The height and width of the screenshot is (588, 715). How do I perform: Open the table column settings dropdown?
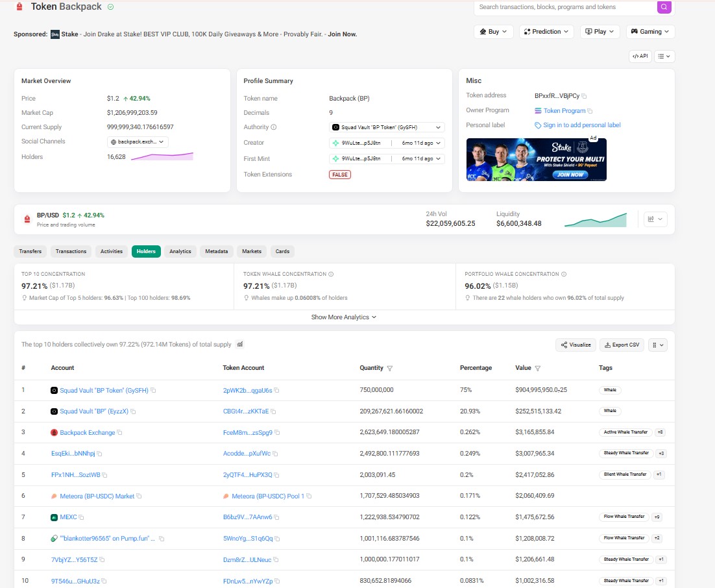[x=657, y=345]
